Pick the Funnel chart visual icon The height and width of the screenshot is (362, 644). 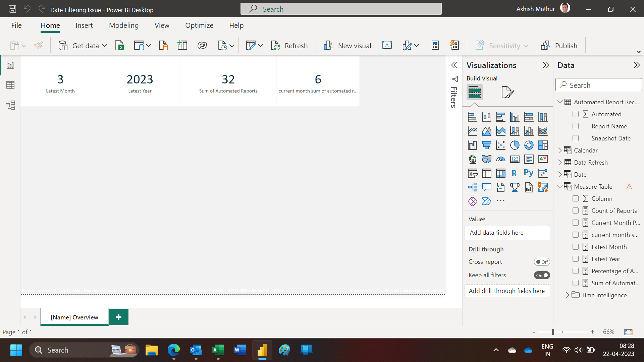pos(486,145)
